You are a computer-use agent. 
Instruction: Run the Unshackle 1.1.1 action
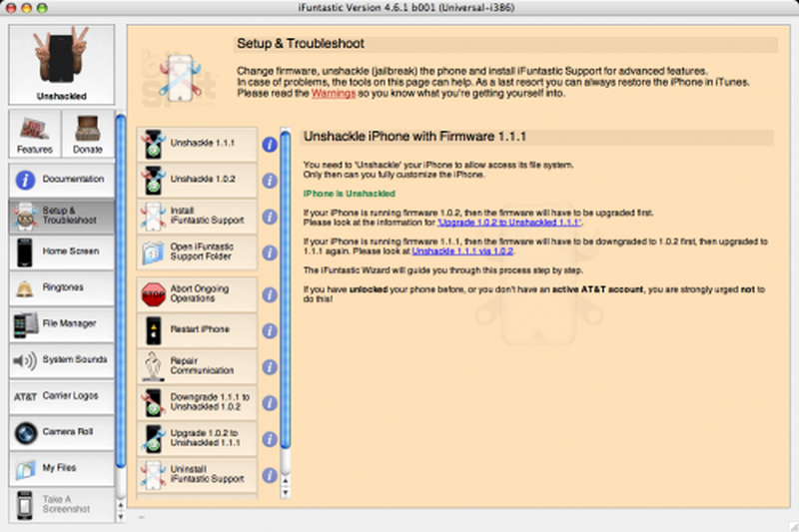pos(197,144)
